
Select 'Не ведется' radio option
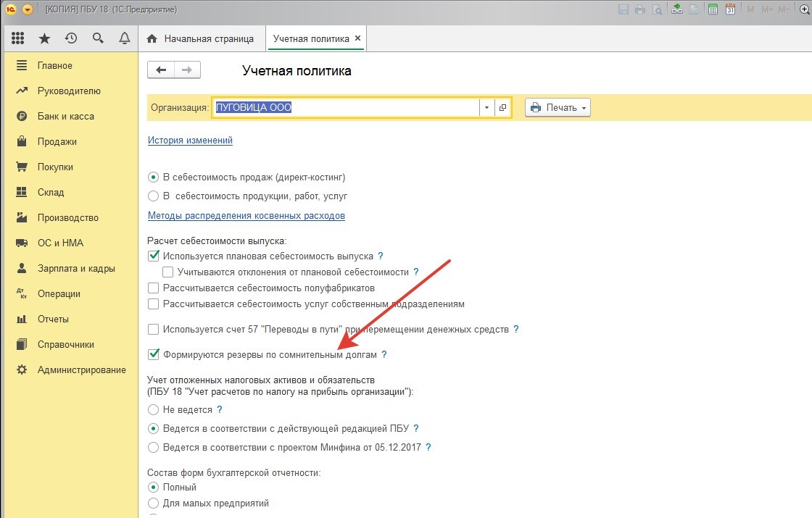pyautogui.click(x=153, y=410)
